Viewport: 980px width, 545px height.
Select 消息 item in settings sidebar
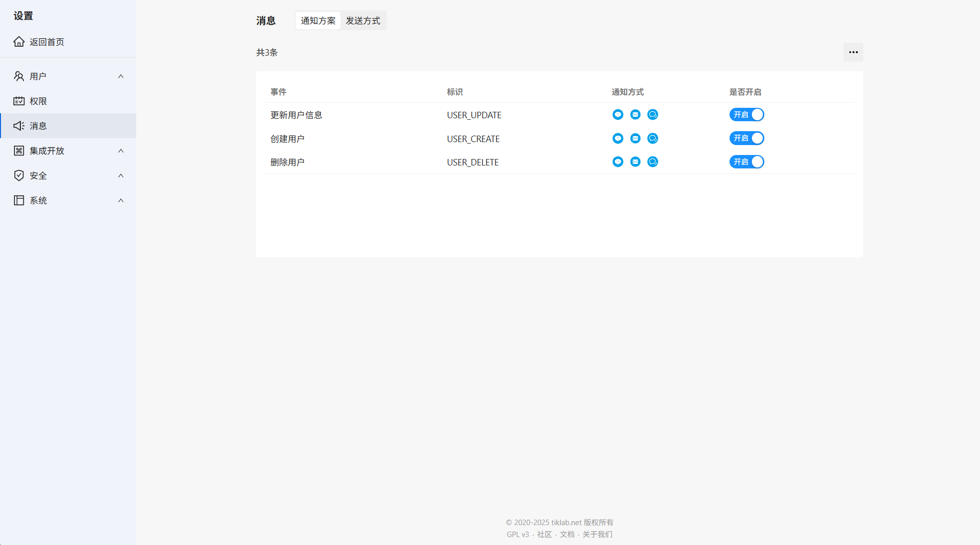point(38,126)
